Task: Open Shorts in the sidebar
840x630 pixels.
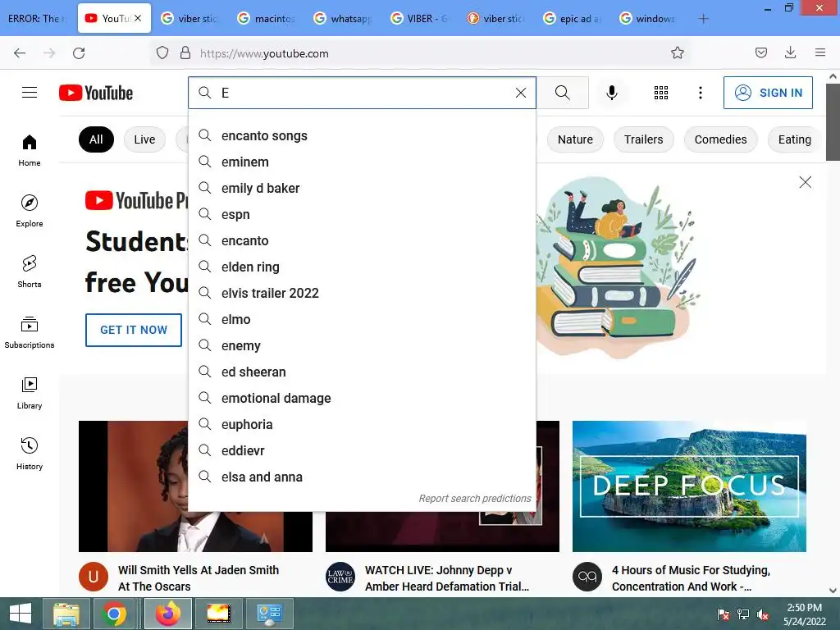Action: pos(30,272)
